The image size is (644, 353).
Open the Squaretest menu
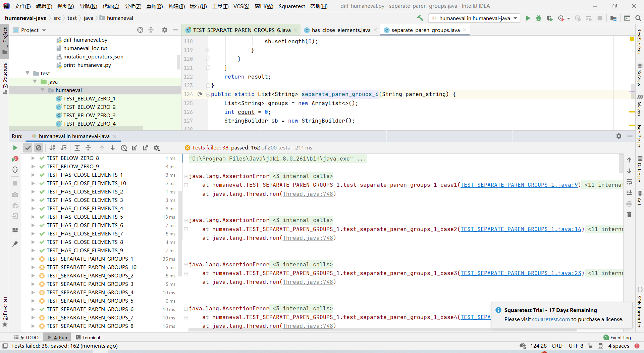click(292, 6)
